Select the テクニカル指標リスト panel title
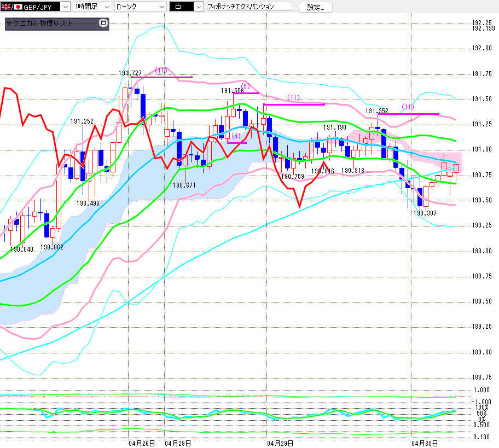This screenshot has width=499, height=448. (39, 23)
